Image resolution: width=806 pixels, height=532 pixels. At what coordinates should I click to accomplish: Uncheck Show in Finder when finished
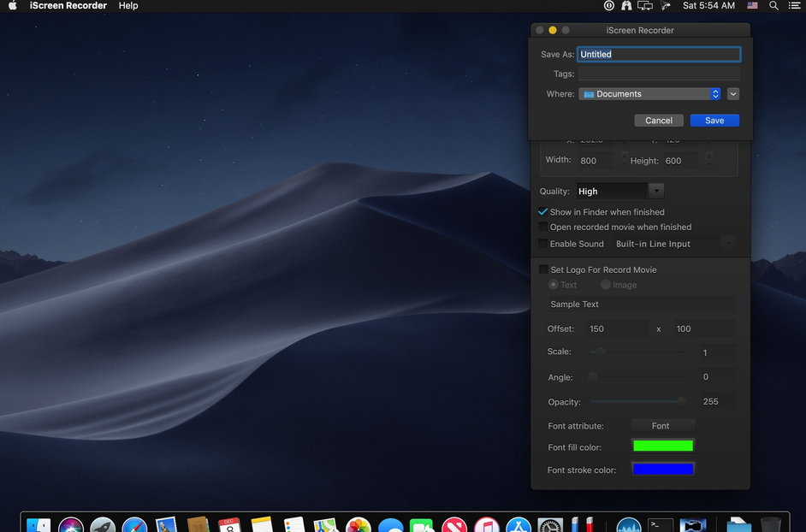[x=542, y=212]
